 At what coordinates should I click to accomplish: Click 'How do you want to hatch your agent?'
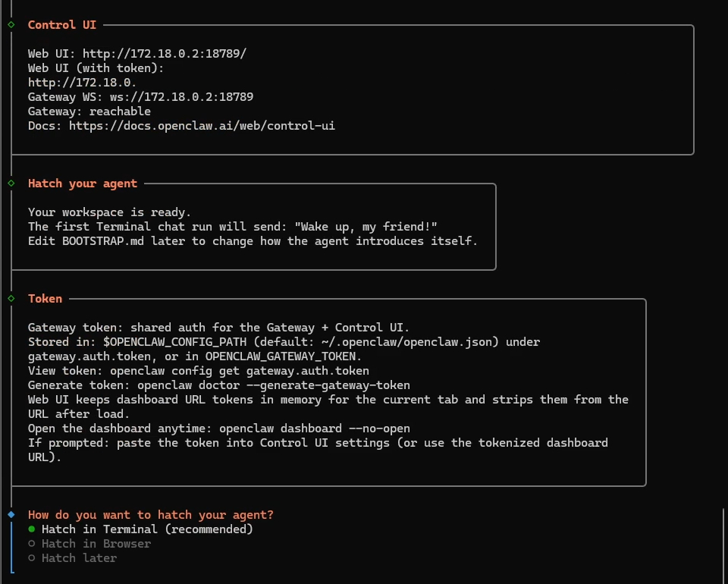pos(151,515)
